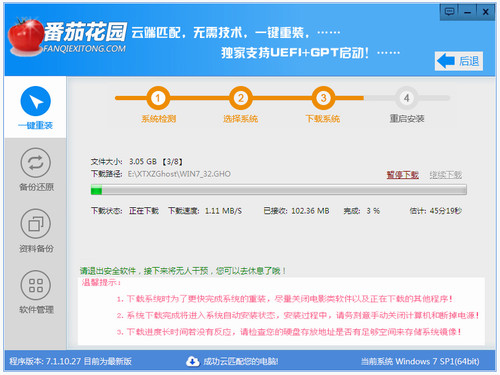
Task: Open the 资料备份 data backup section
Action: tap(36, 231)
